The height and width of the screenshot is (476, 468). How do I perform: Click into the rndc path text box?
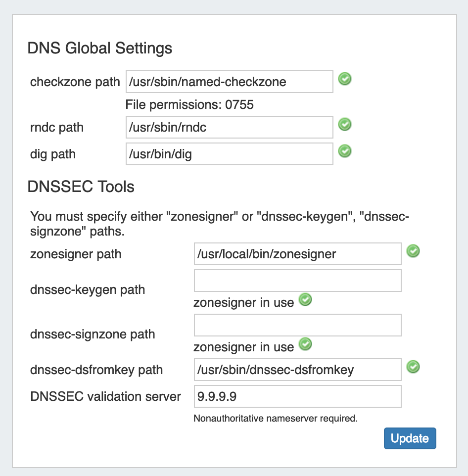point(229,128)
